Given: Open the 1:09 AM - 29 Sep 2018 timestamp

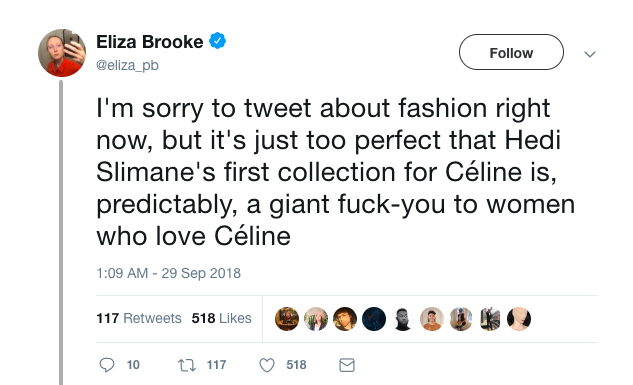Looking at the screenshot, I should [x=168, y=273].
